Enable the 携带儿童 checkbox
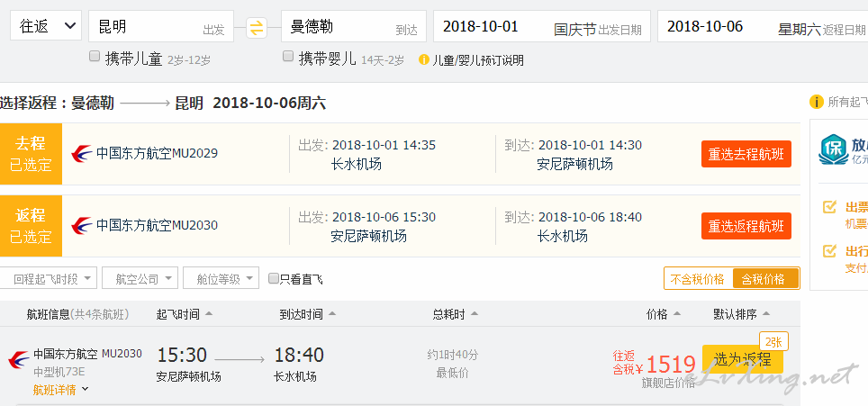This screenshot has height=406, width=868. (x=95, y=56)
